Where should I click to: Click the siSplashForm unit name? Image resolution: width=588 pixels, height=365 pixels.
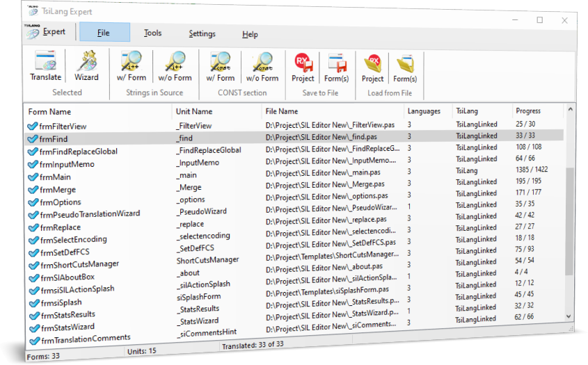198,297
